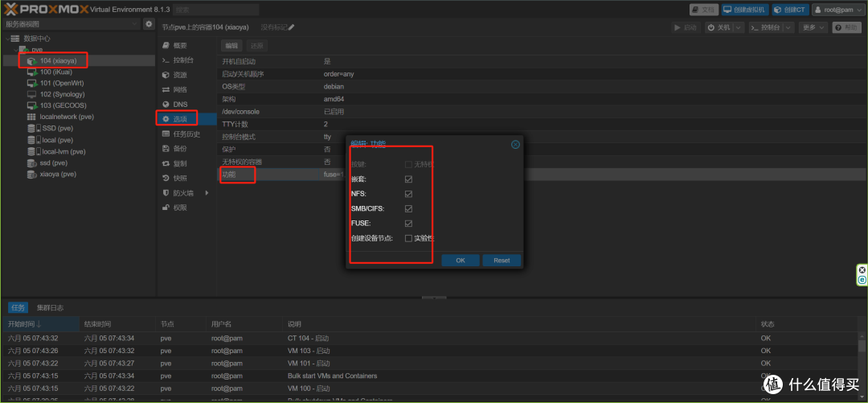This screenshot has width=868, height=403.
Task: Open the 更多 more actions dropdown
Action: (813, 27)
